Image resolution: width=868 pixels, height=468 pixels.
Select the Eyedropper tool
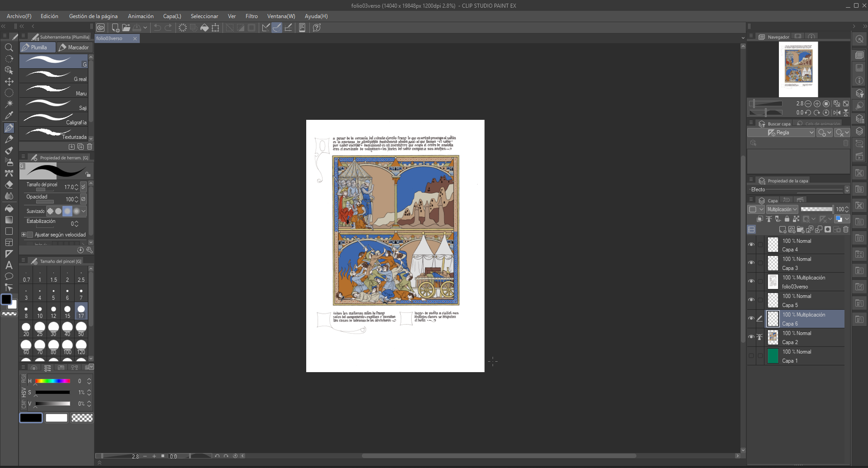(9, 115)
